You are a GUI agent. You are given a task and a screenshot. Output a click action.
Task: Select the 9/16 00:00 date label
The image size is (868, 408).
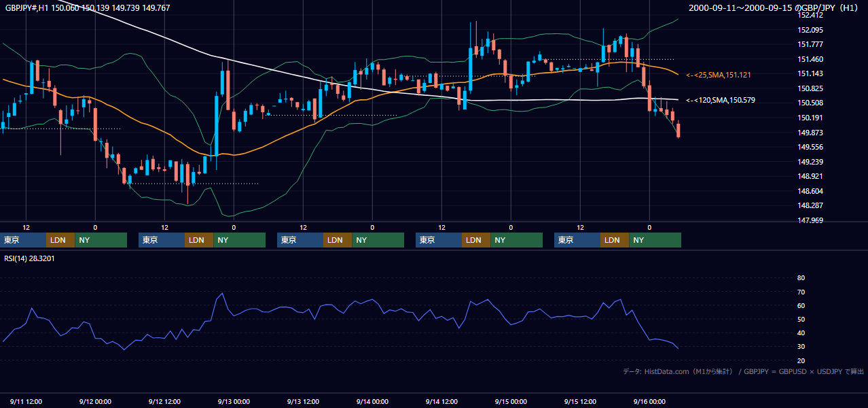(650, 401)
